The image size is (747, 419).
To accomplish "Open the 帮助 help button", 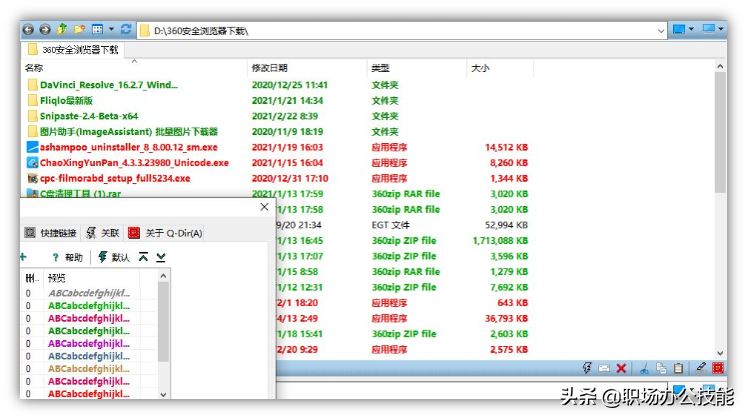I will click(x=67, y=258).
